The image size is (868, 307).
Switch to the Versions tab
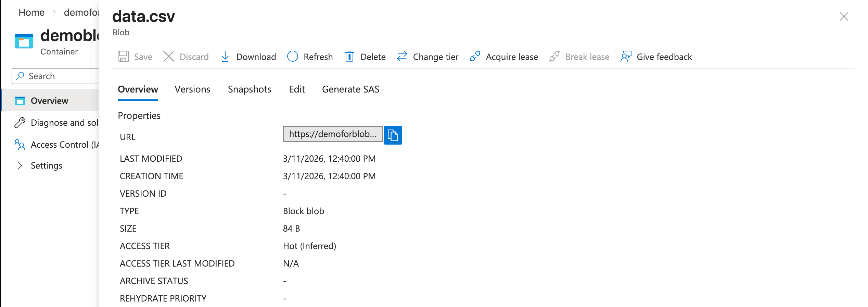[x=192, y=89]
